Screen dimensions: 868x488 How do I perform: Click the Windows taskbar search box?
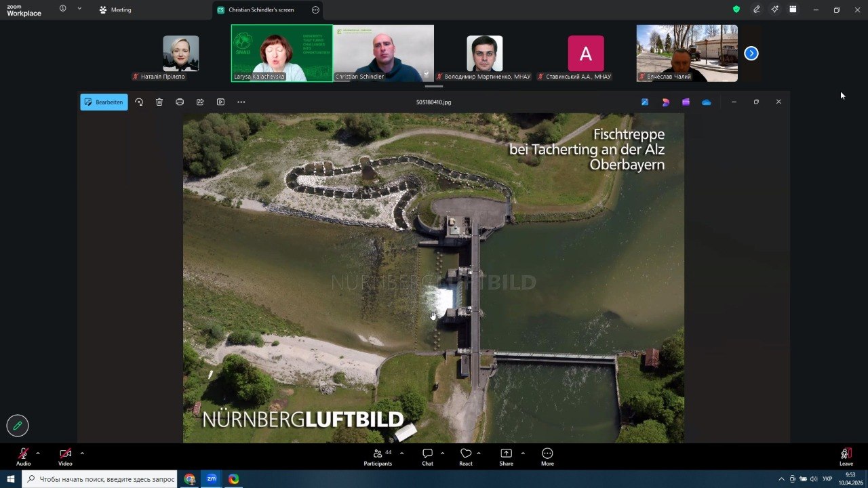tap(100, 479)
